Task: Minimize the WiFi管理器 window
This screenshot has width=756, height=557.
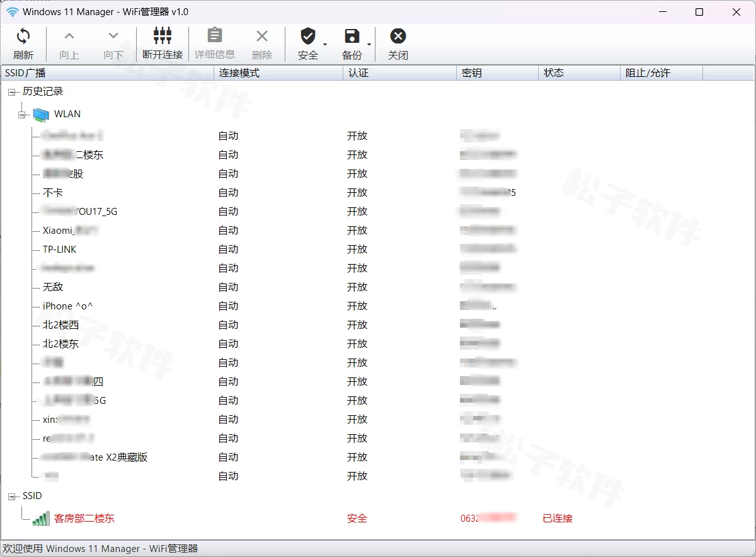Action: [x=662, y=12]
